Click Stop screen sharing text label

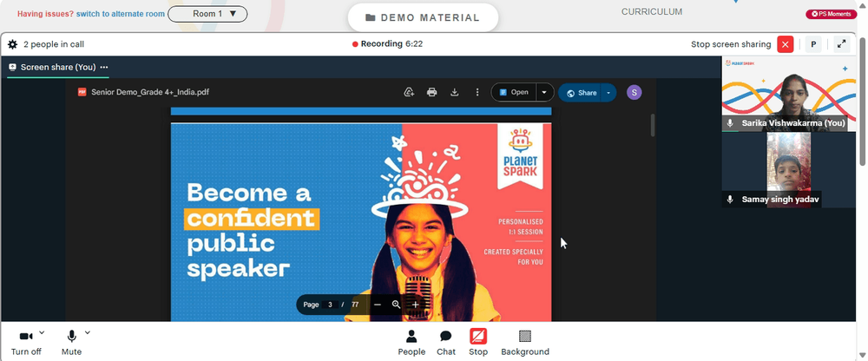(x=731, y=44)
